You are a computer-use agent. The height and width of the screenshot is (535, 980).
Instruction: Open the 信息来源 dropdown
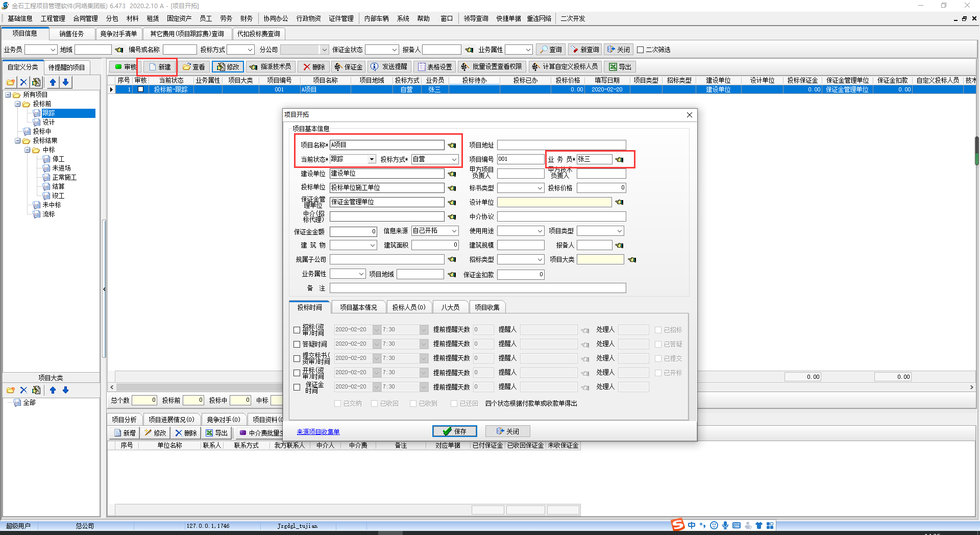[x=454, y=231]
